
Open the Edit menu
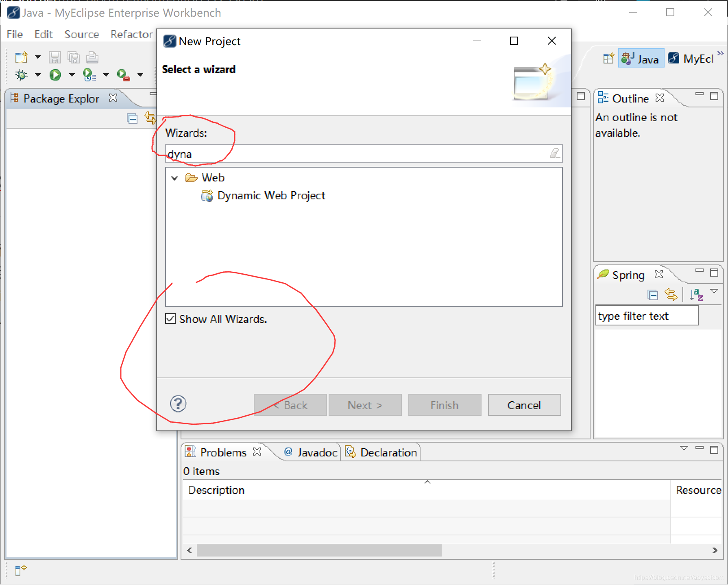(x=44, y=35)
